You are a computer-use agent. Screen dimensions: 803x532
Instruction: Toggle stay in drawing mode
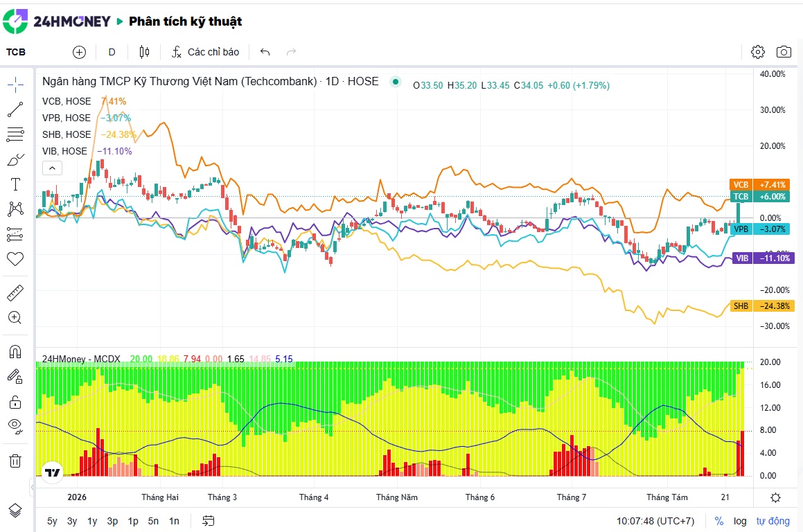point(15,377)
